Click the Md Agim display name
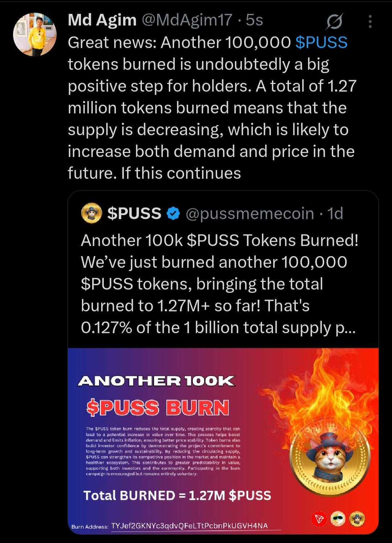This screenshot has height=543, width=392. tap(102, 20)
